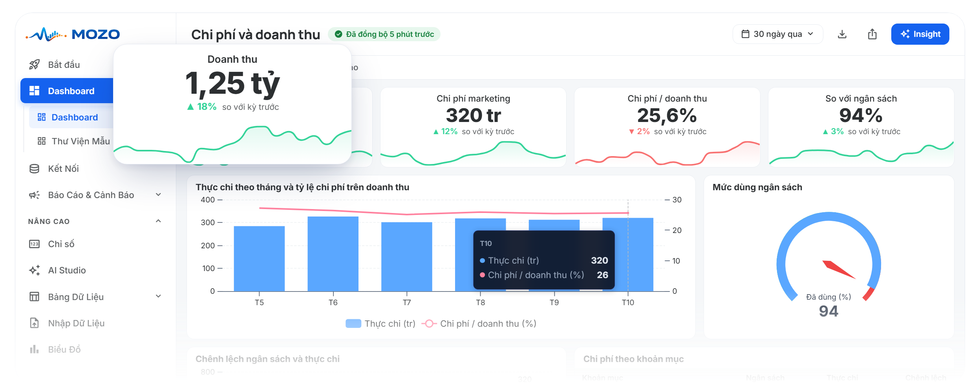Image resolution: width=980 pixels, height=384 pixels.
Task: Select the So với ngân sách card
Action: (861, 127)
